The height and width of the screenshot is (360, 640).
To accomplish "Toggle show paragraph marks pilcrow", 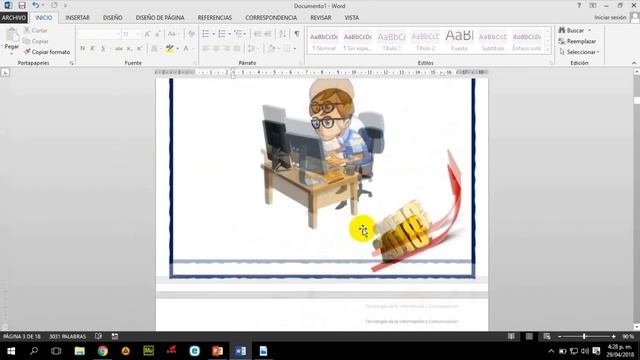I will (x=297, y=34).
